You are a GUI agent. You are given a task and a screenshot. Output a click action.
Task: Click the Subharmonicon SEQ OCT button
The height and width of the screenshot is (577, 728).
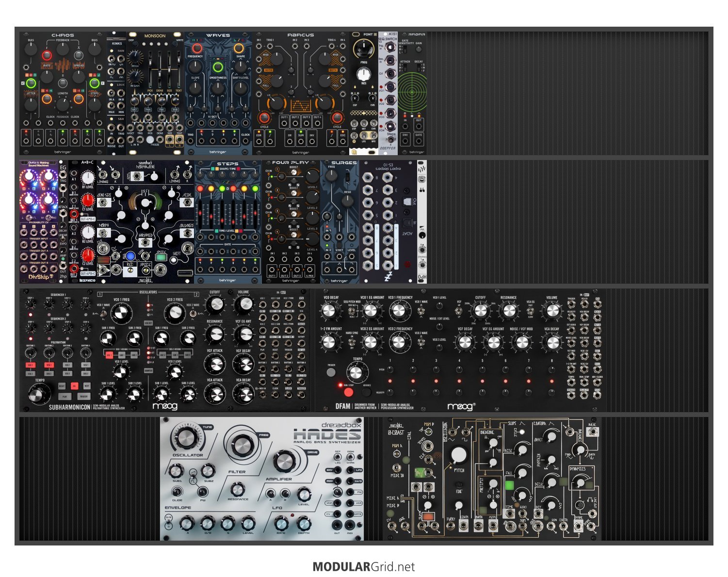(148, 323)
